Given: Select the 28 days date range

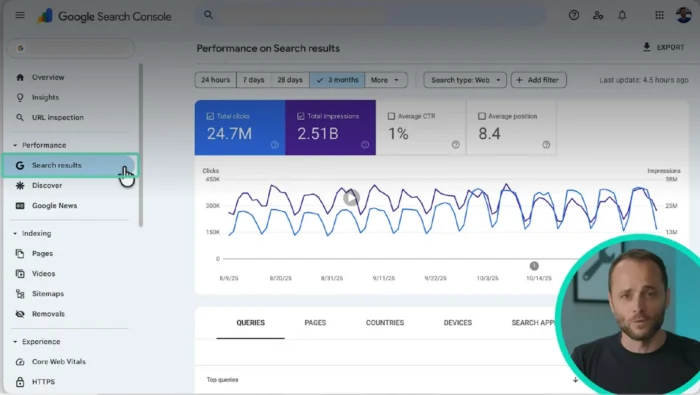Looking at the screenshot, I should click(x=290, y=80).
